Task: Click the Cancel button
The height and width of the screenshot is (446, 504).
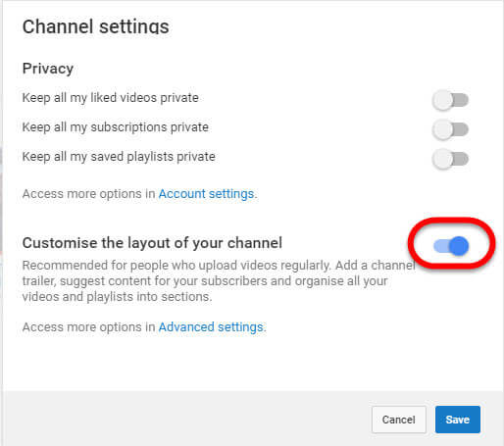Action: (399, 420)
